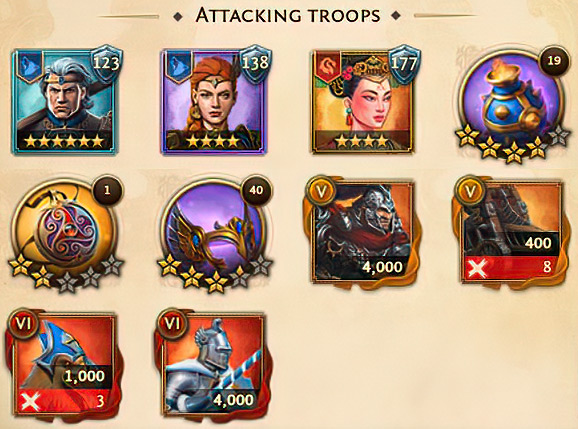
Task: Click the VI tier badge on knight troop
Action: coord(173,324)
